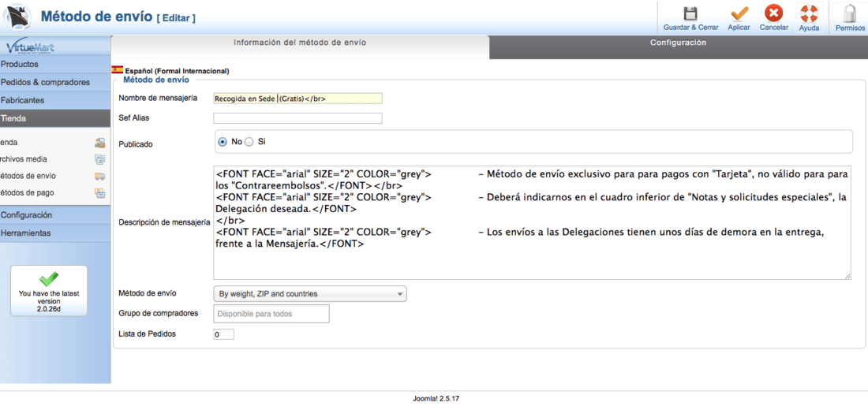
Task: Grab the textarea resize handle corner
Action: tap(847, 275)
